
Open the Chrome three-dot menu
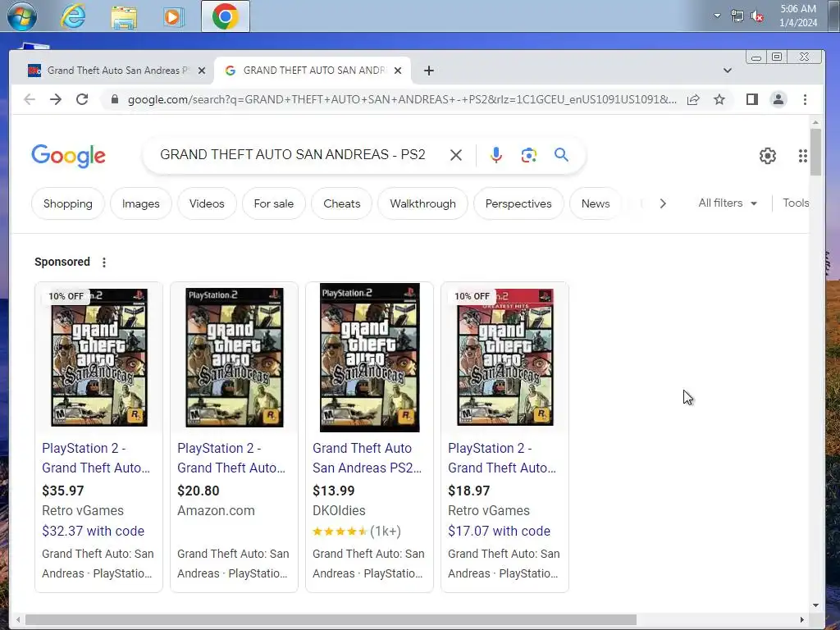point(805,99)
